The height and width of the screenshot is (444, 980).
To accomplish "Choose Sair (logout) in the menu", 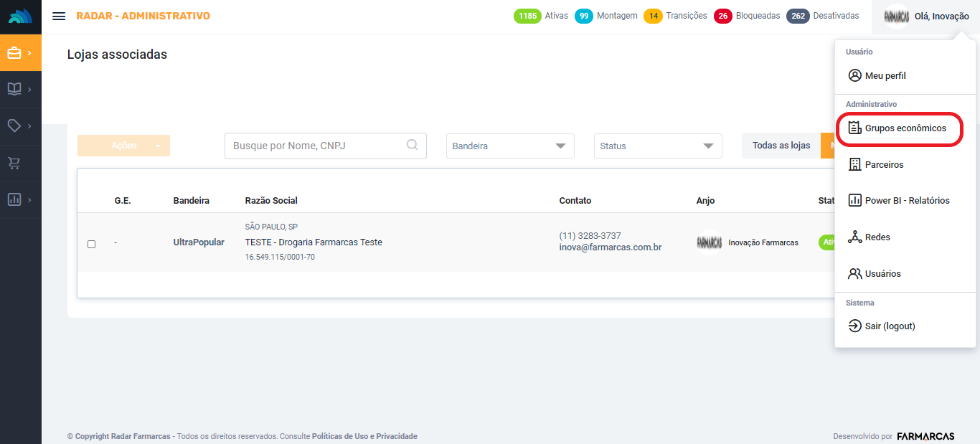I will [x=890, y=326].
